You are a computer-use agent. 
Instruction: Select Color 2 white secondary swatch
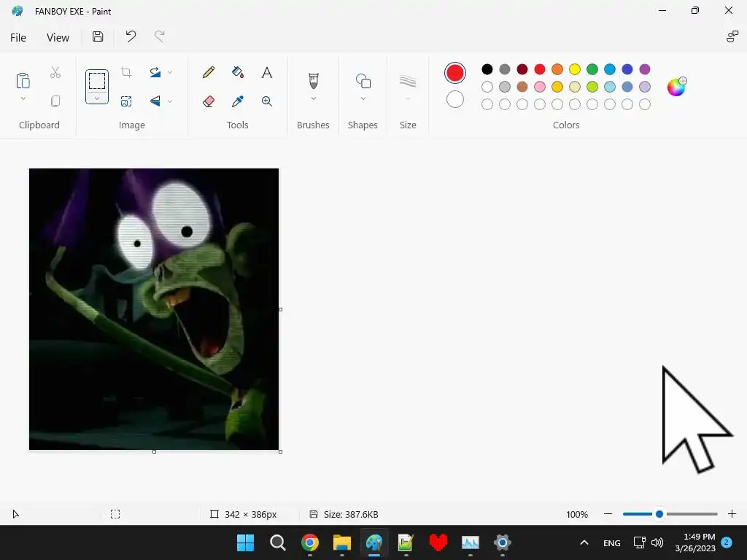tap(455, 99)
